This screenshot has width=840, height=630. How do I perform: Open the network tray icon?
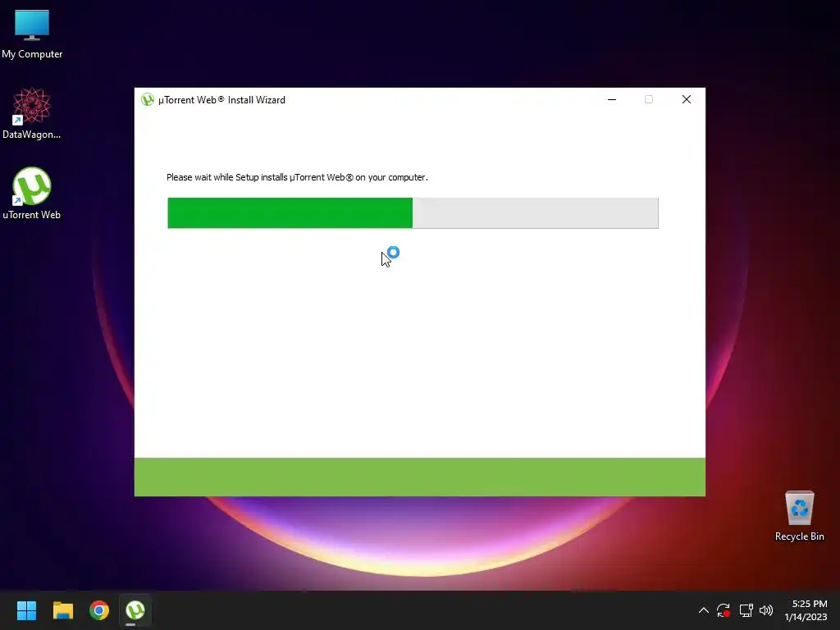(x=746, y=610)
